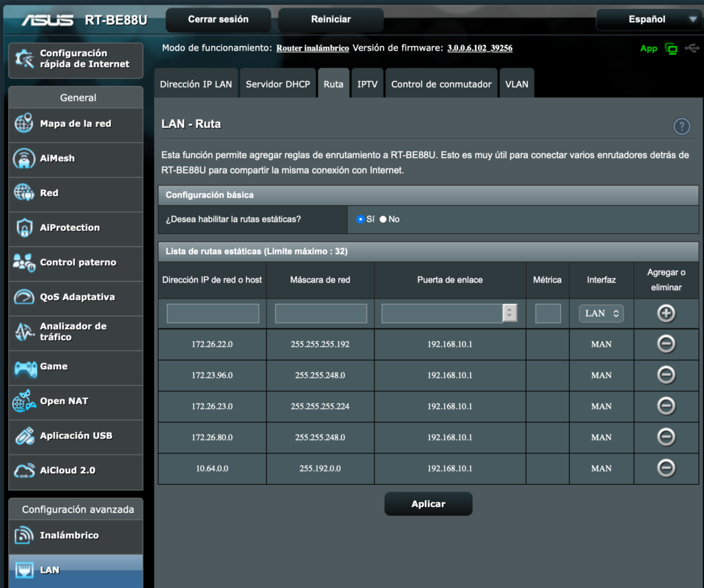The height and width of the screenshot is (588, 704).
Task: Click the 172.26.22.0 route address cell
Action: pos(212,345)
